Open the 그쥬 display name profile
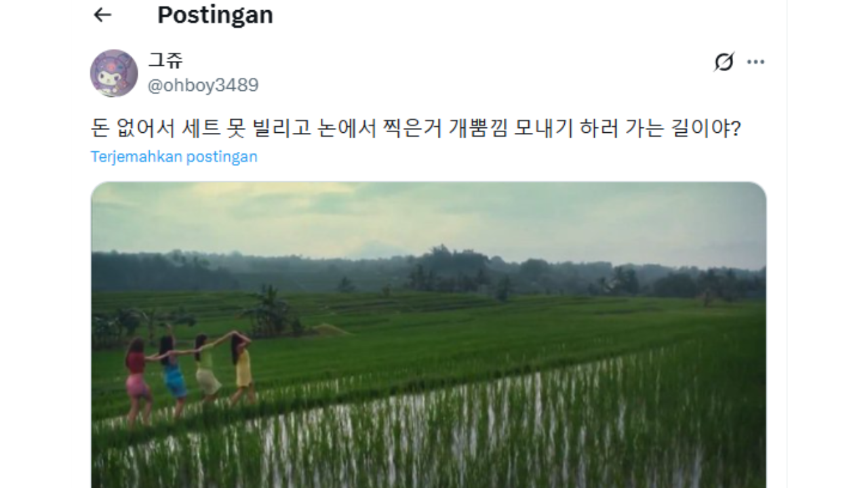The width and height of the screenshot is (868, 488). pos(166,61)
